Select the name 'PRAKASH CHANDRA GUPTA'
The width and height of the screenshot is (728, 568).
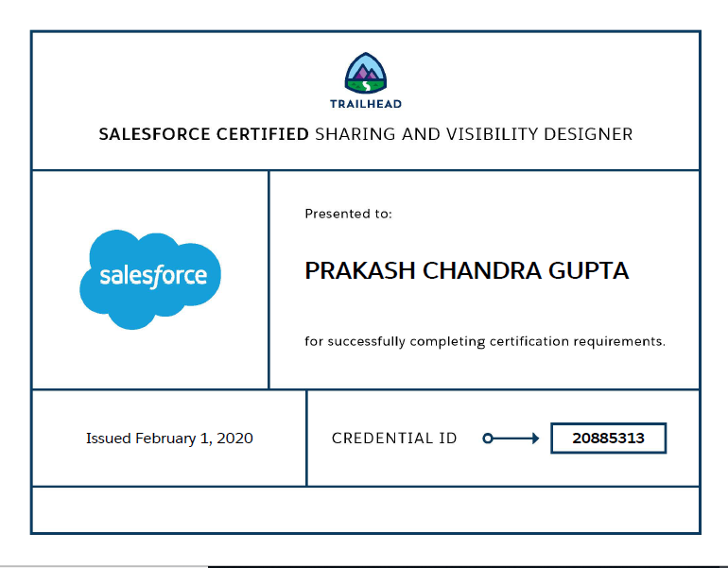click(x=467, y=270)
